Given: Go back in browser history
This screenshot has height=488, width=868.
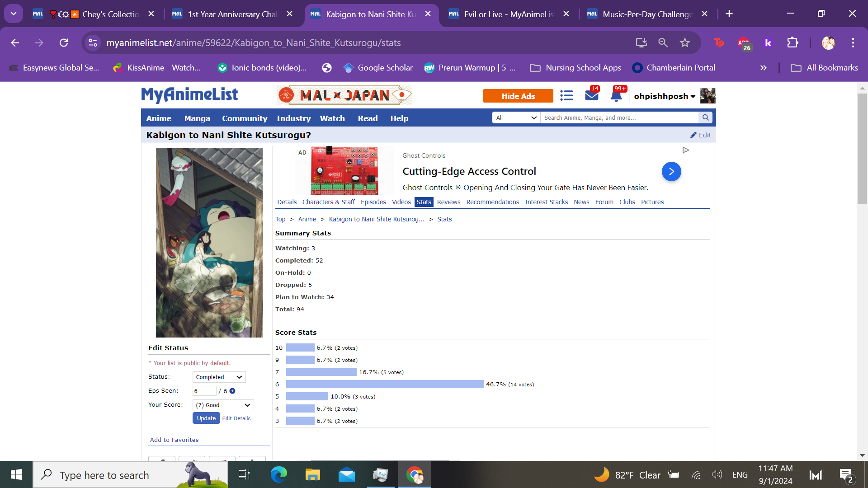Looking at the screenshot, I should pos(15,42).
